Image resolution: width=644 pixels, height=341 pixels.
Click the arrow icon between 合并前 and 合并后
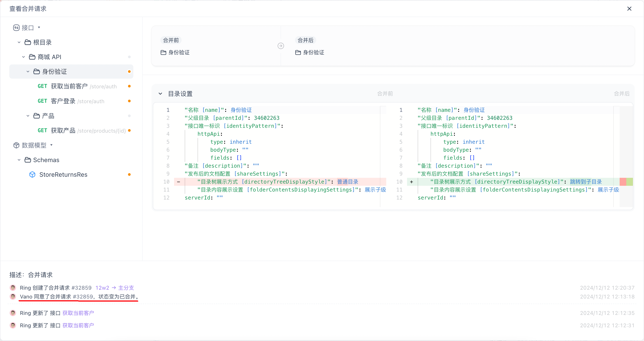click(281, 46)
